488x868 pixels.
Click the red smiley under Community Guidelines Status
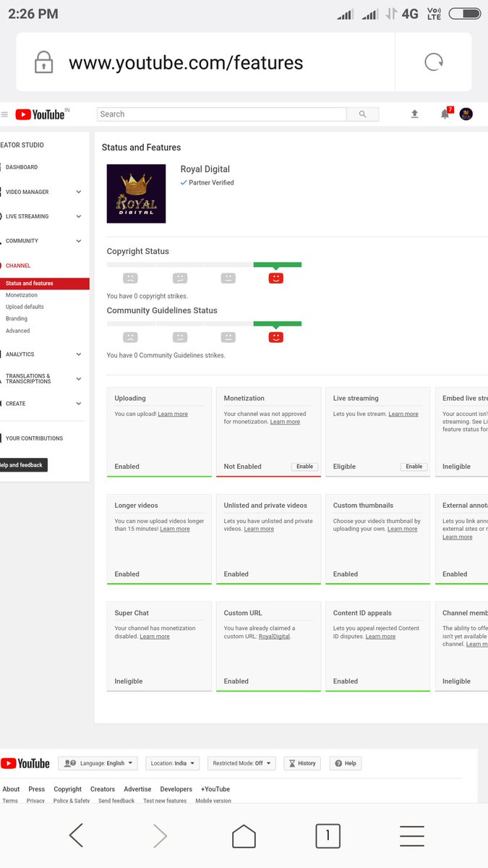click(275, 337)
